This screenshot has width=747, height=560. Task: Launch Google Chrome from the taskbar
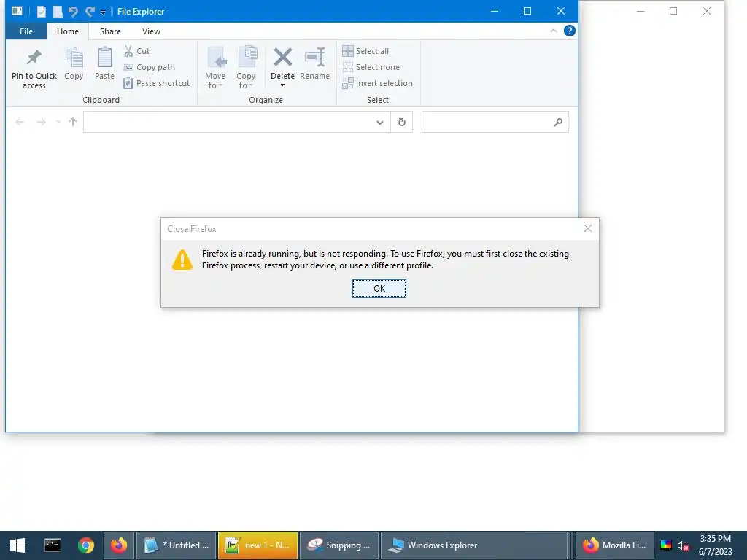pyautogui.click(x=86, y=545)
